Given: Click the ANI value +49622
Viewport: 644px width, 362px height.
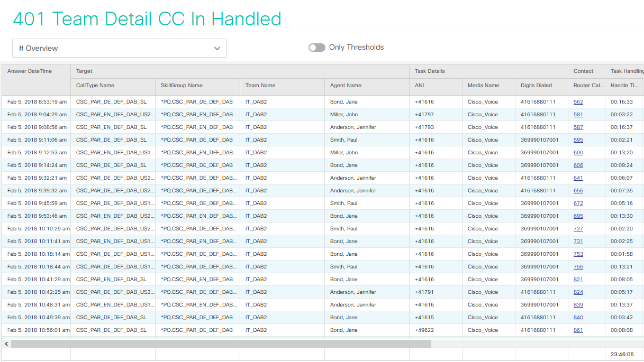Looking at the screenshot, I should coord(424,330).
